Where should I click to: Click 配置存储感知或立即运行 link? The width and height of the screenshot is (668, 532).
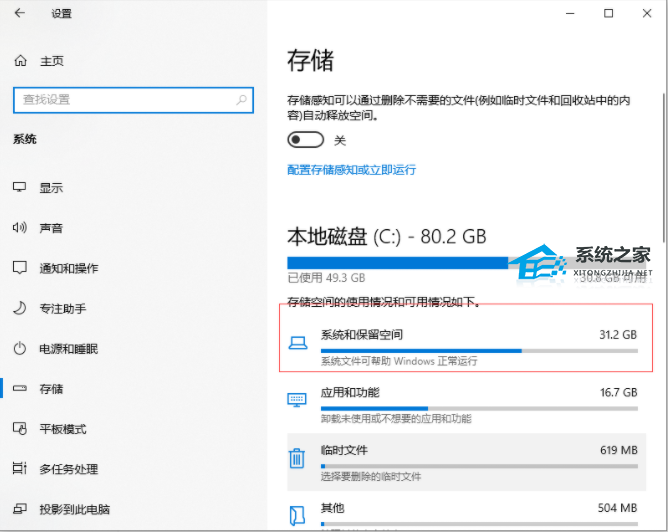(351, 170)
